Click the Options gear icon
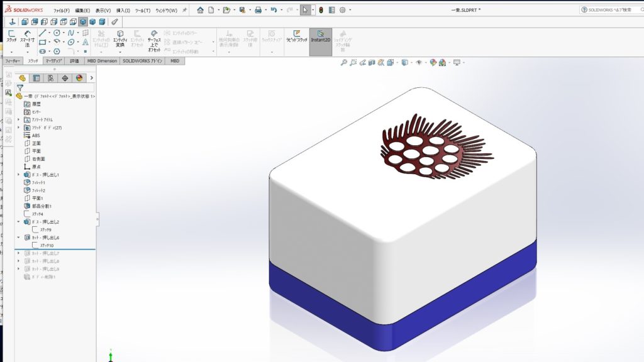The image size is (644, 362). pos(342,10)
